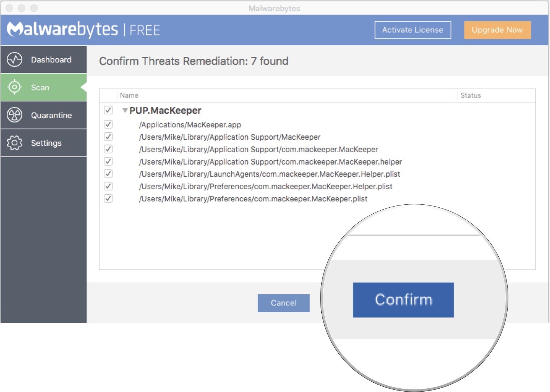
Task: Toggle checkbox for Application Support/MacKeeper
Action: [x=108, y=136]
